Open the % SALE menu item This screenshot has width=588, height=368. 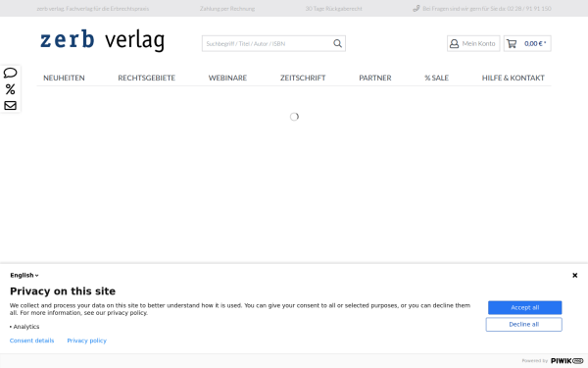point(436,78)
